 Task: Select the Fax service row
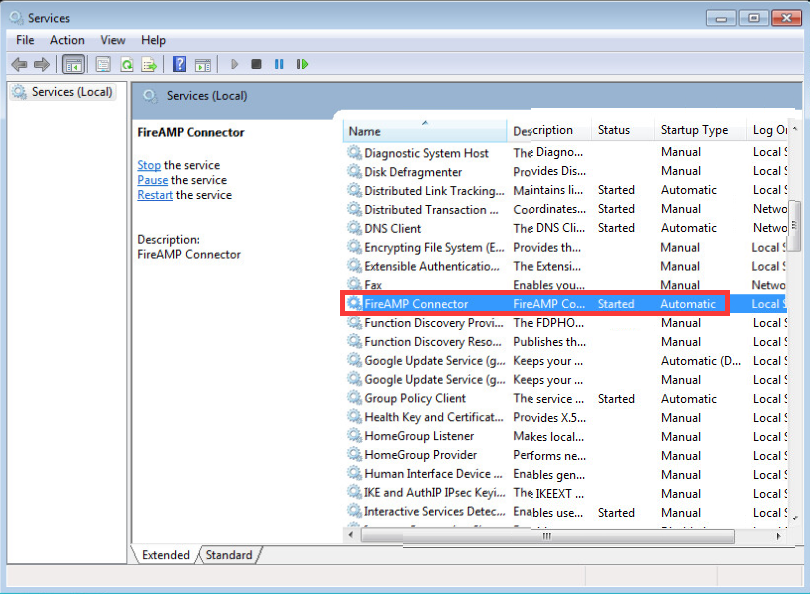click(566, 285)
